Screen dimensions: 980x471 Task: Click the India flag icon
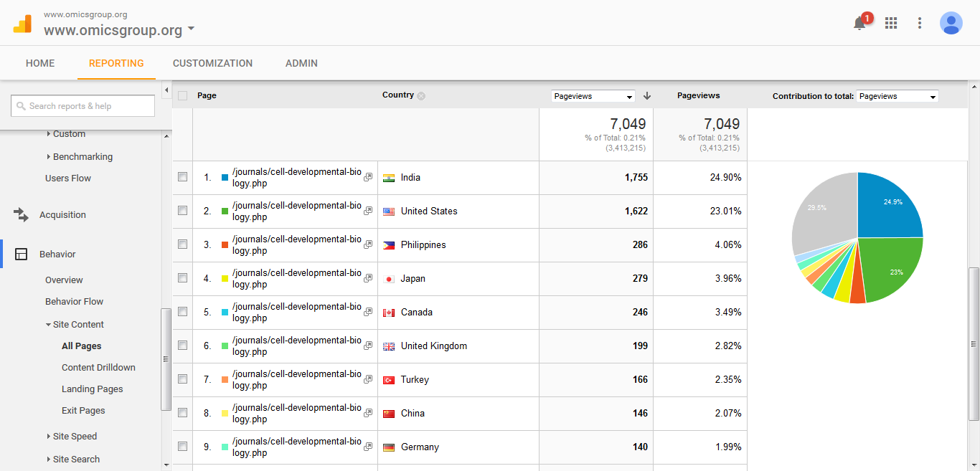click(389, 178)
